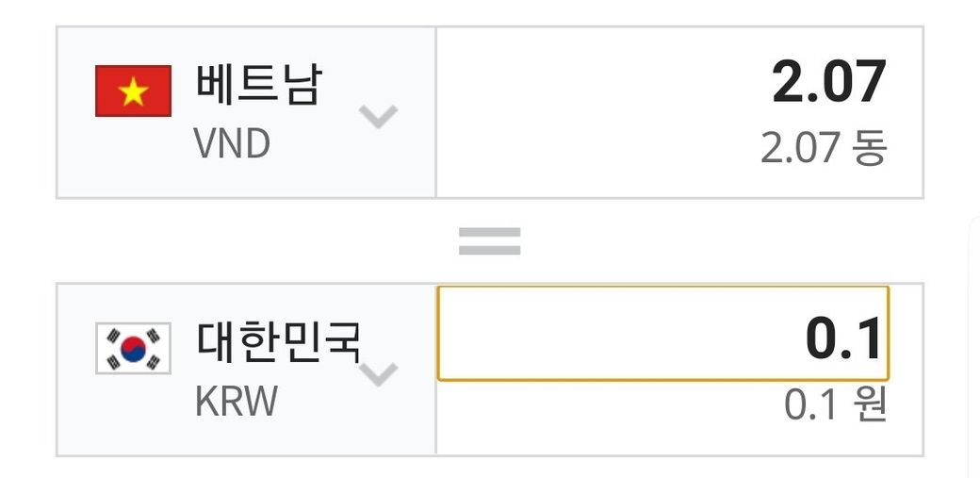This screenshot has height=478, width=980.
Task: Click the South Korea flag icon
Action: (133, 348)
